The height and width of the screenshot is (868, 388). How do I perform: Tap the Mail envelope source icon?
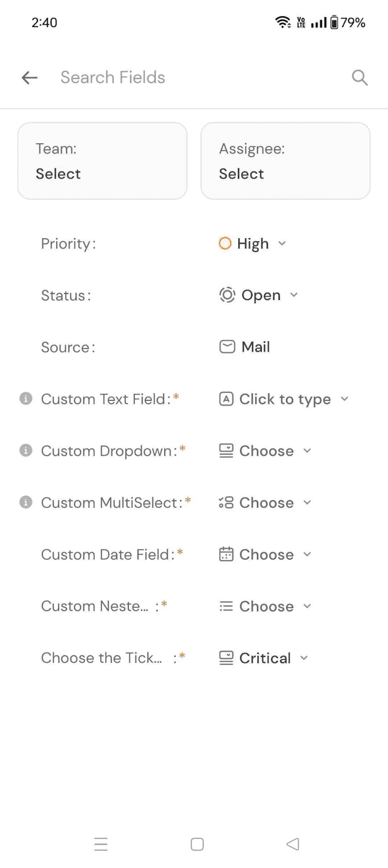(227, 347)
